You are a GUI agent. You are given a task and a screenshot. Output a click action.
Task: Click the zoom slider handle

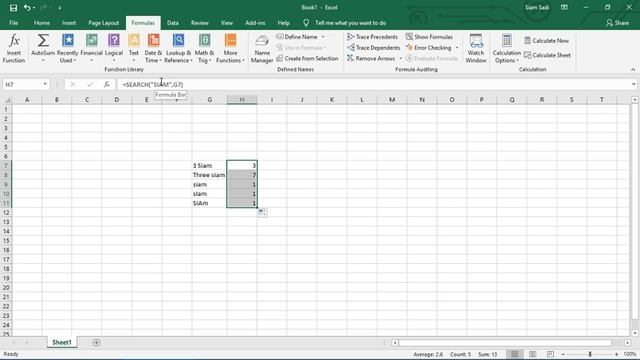pyautogui.click(x=590, y=354)
